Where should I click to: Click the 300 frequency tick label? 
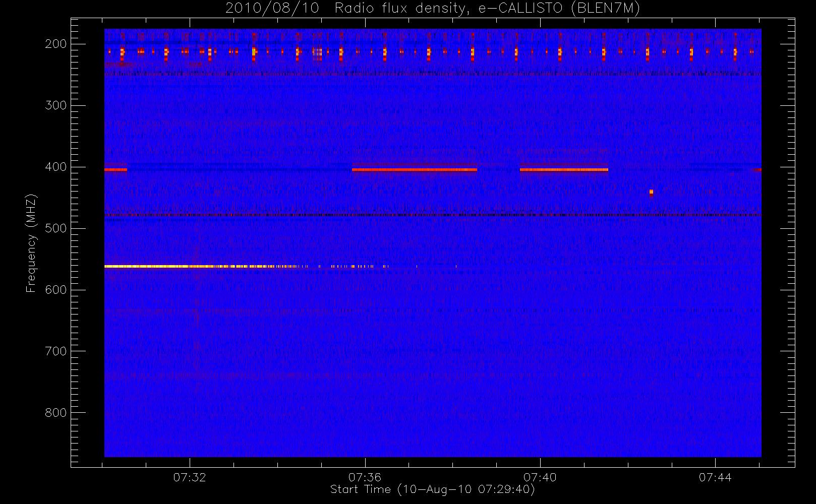point(55,105)
